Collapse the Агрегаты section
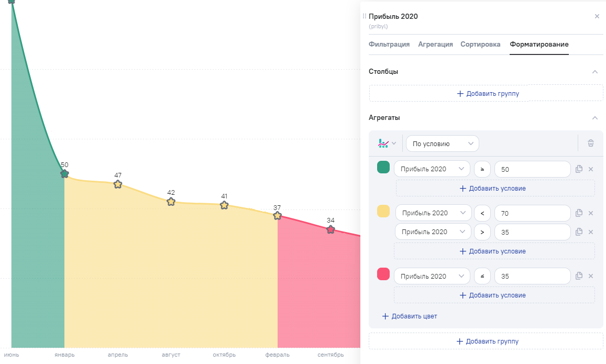The image size is (606, 364). (x=594, y=118)
